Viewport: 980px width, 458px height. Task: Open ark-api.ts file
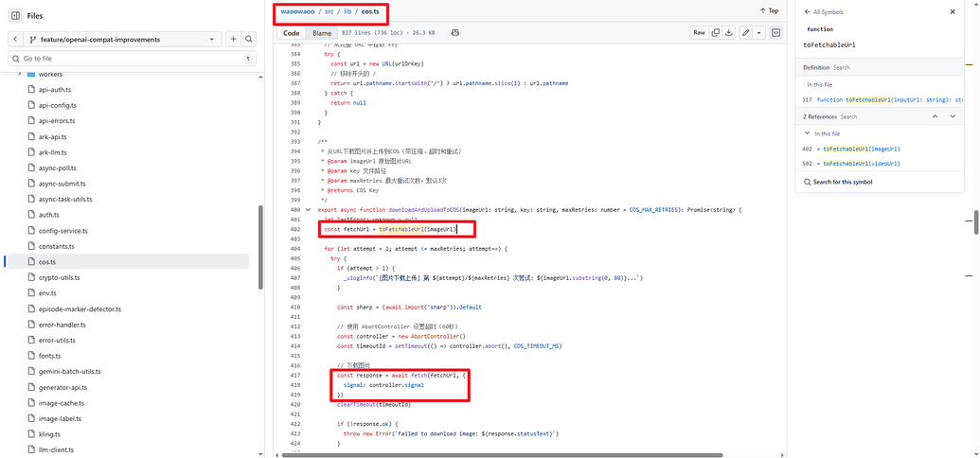[52, 136]
